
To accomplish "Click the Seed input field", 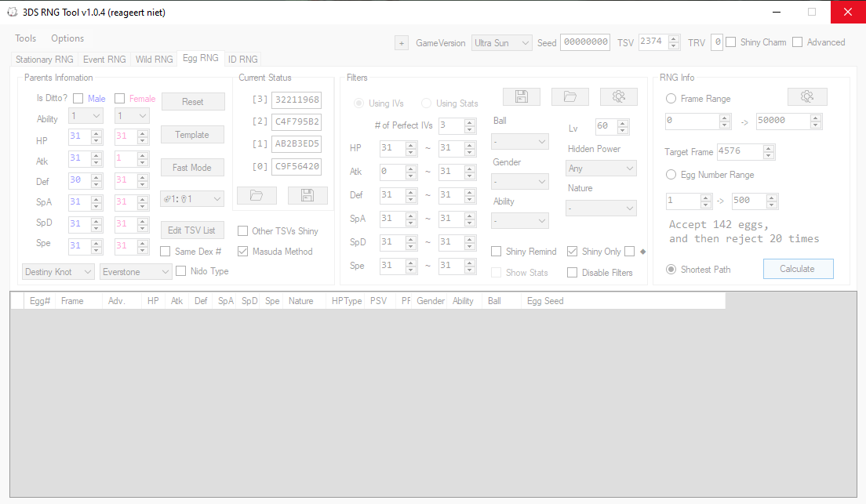I will pyautogui.click(x=584, y=43).
